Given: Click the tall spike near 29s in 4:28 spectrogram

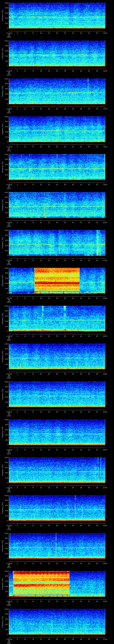Looking at the screenshot, I should point(56,546).
